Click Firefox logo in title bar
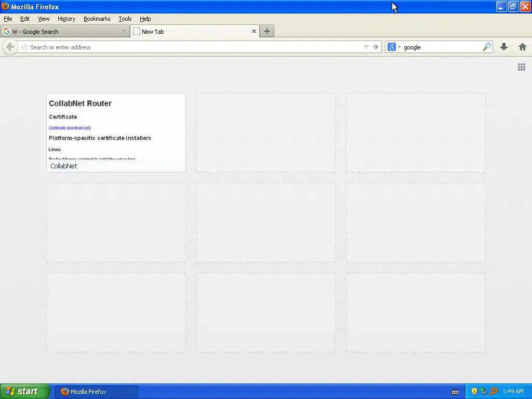The height and width of the screenshot is (399, 532). (5, 6)
